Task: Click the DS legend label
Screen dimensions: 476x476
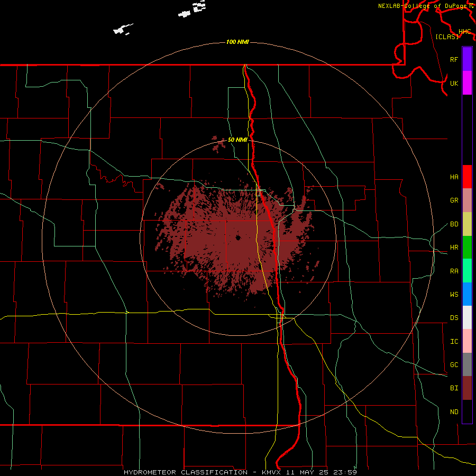Action: click(454, 318)
